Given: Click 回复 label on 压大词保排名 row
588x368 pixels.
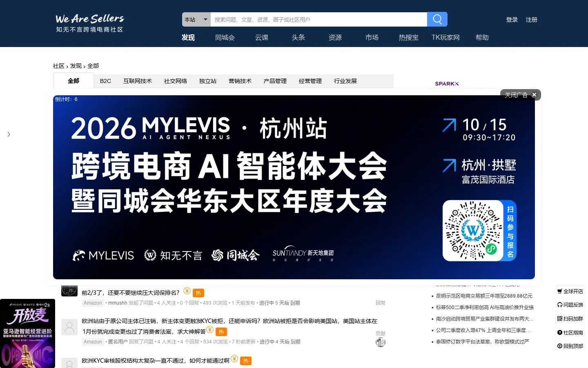Looking at the screenshot, I should pyautogui.click(x=381, y=303).
